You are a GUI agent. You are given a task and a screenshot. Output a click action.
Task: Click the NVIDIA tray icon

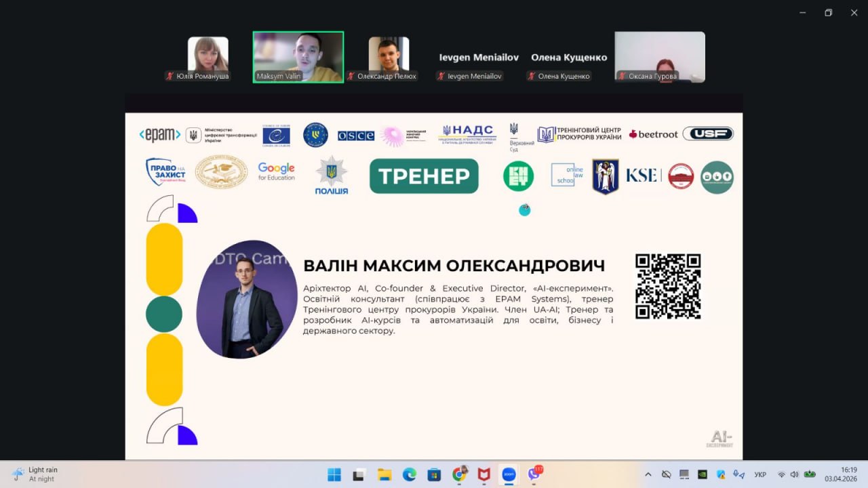[x=703, y=474]
